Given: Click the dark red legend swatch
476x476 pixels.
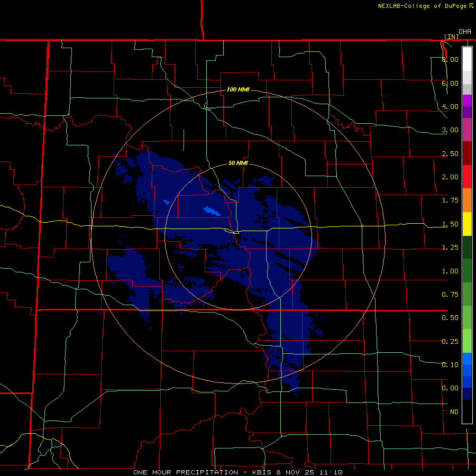Looking at the screenshot, I should 467,153.
